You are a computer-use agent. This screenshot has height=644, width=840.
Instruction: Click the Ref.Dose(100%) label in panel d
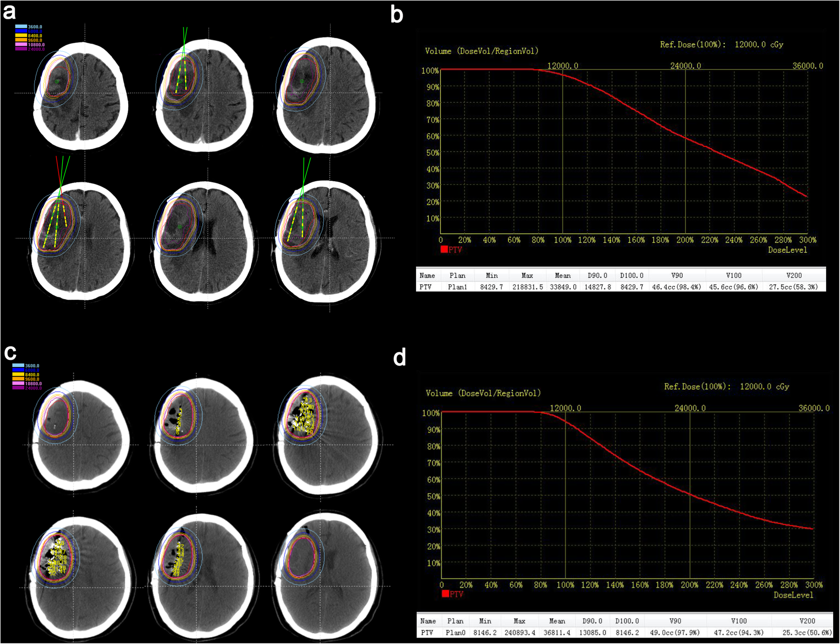(x=698, y=386)
